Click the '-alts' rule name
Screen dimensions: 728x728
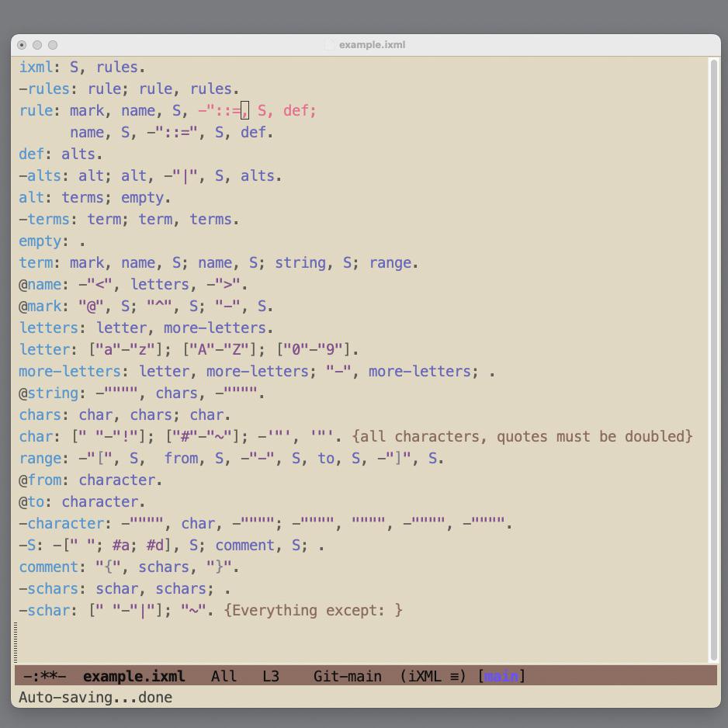(x=40, y=175)
